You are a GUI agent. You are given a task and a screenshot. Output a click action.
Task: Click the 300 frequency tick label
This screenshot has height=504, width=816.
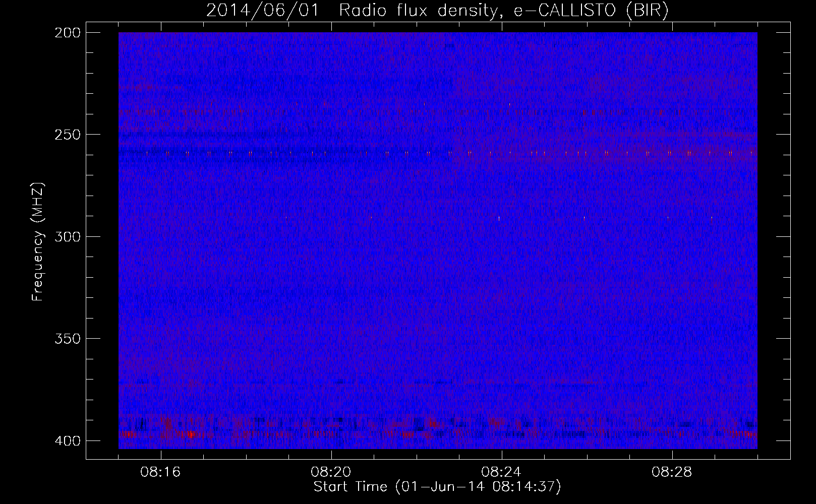(x=68, y=237)
